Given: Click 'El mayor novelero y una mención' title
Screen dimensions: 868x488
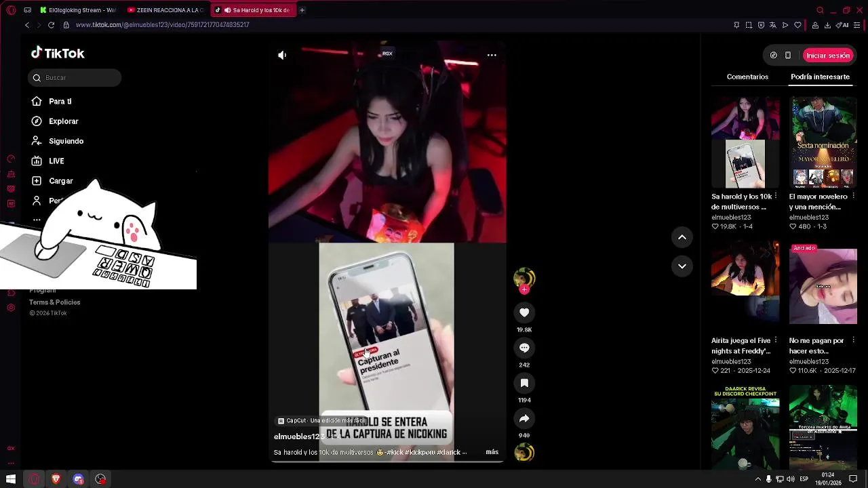Looking at the screenshot, I should pyautogui.click(x=818, y=202).
